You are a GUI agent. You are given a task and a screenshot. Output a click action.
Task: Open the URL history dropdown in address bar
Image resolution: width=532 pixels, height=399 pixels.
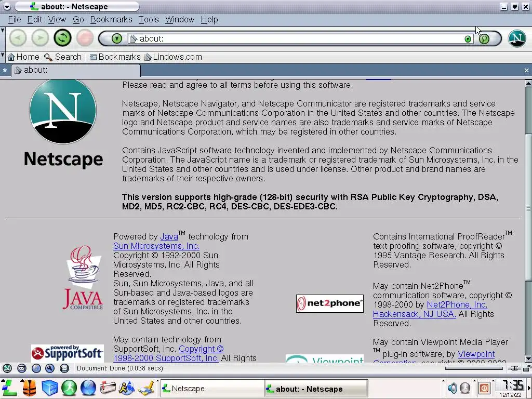coord(468,39)
